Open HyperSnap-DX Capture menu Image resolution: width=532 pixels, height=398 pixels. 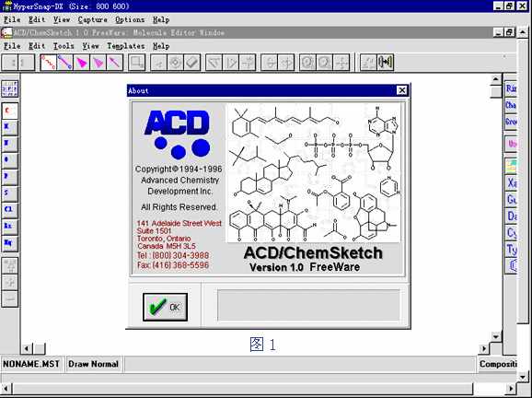pos(93,20)
